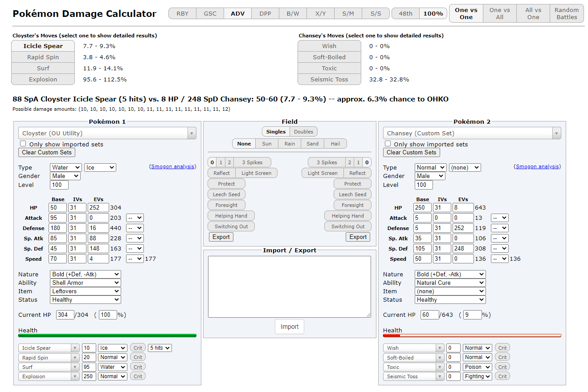Screen dimensions: 588x392
Task: Enable 3 Spikes on Pokémon 1's side
Action: pyautogui.click(x=252, y=162)
